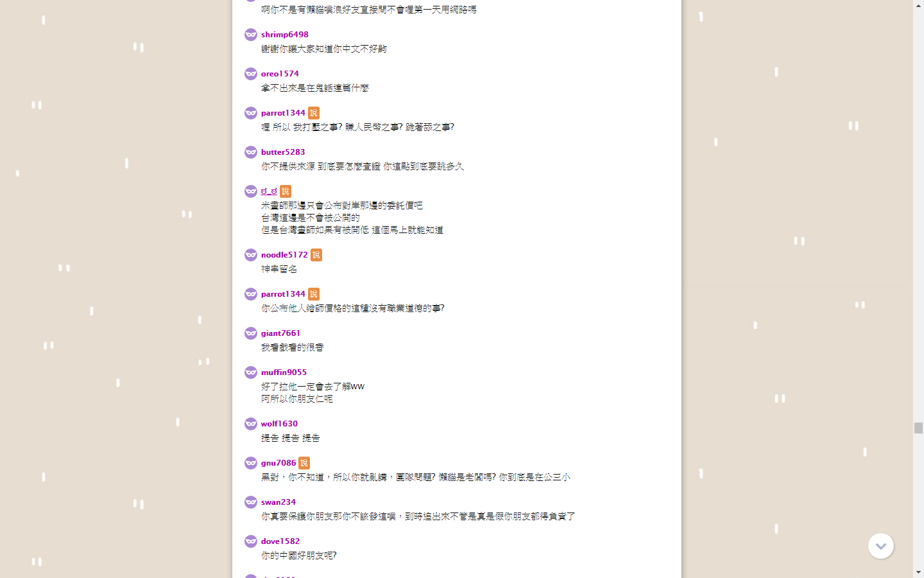
Task: Click the mask avatar beside wolf1630
Action: tap(251, 424)
